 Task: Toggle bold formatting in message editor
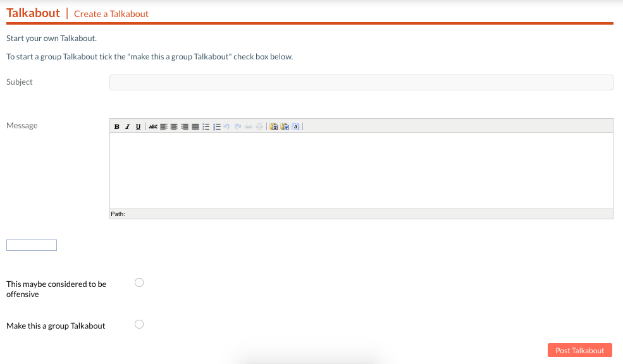pyautogui.click(x=117, y=126)
